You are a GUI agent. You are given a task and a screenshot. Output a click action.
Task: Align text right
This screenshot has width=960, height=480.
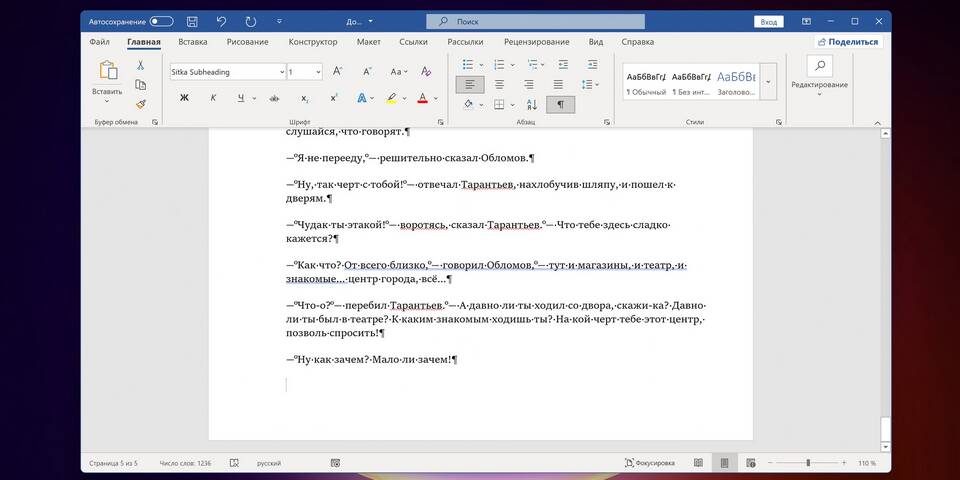click(529, 84)
